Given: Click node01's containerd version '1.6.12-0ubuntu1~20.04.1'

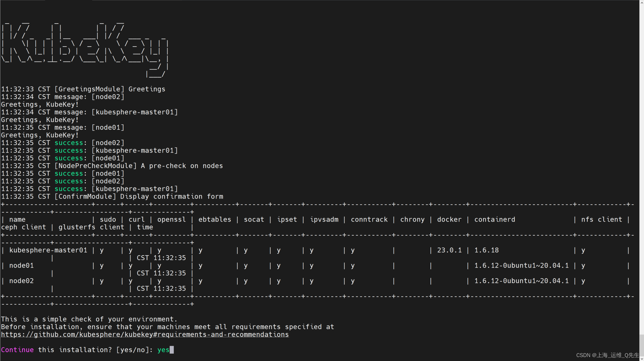Looking at the screenshot, I should tap(521, 265).
